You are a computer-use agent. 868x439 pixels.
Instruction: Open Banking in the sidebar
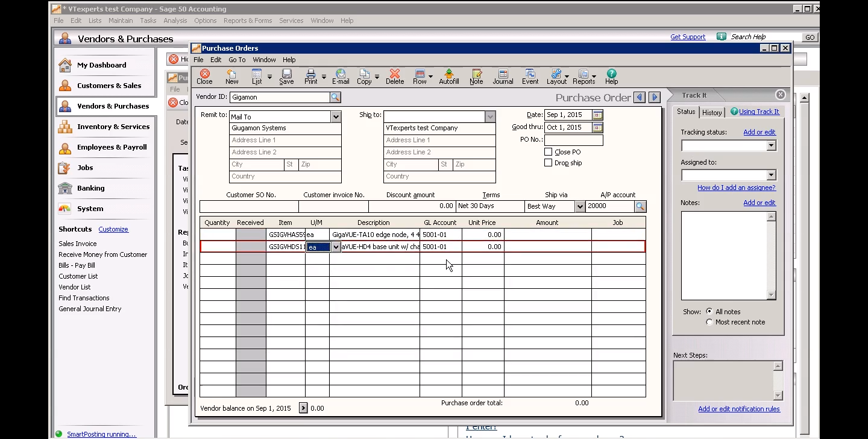(x=105, y=188)
